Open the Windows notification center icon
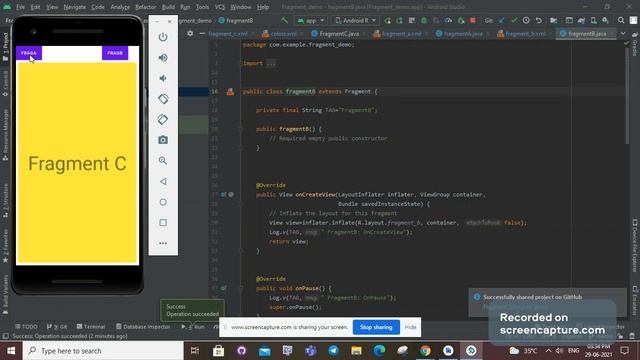Screen dimensions: 640x360 coord(624,351)
